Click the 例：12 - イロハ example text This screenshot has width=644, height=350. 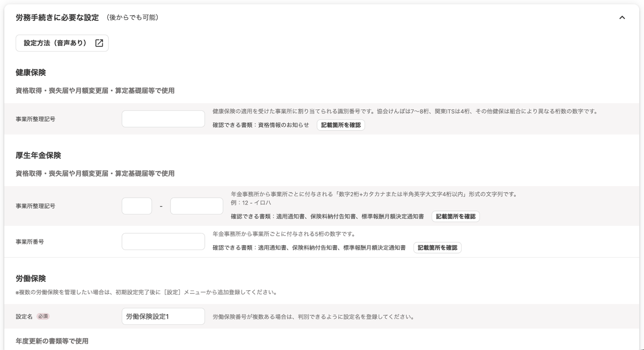251,203
